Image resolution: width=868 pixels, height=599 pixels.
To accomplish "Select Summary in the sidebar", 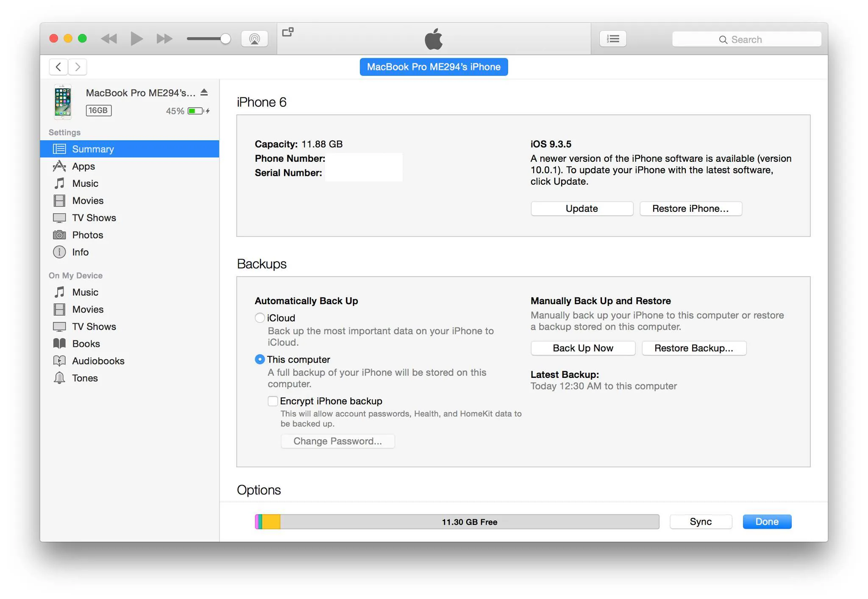I will [130, 149].
